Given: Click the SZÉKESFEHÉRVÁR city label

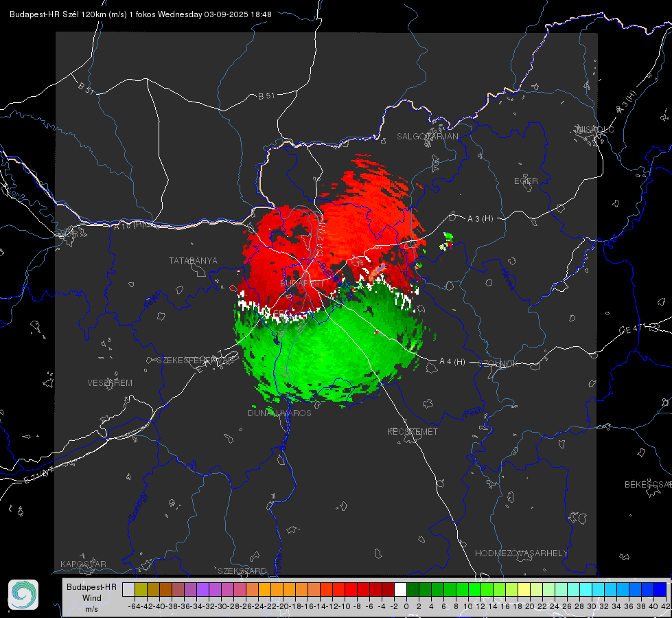Looking at the screenshot, I should [x=197, y=360].
